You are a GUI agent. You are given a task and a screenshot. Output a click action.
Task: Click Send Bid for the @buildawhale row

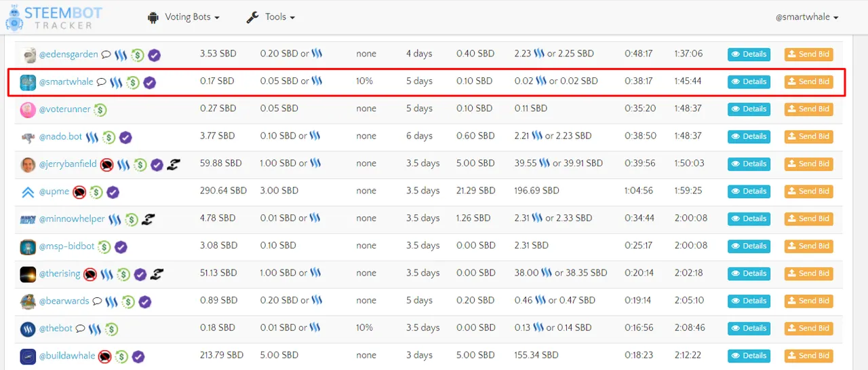808,356
